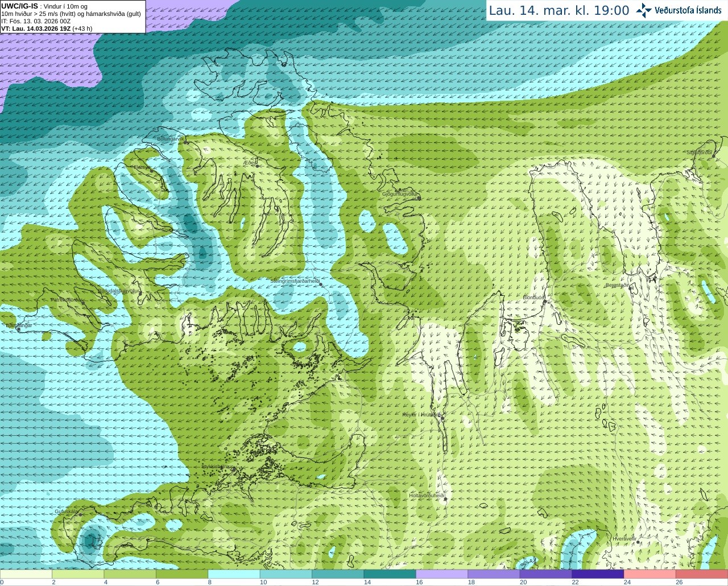The image size is (728, 586).
Task: Click the 10–12 m/s light teal legend swatch
Action: click(x=286, y=574)
